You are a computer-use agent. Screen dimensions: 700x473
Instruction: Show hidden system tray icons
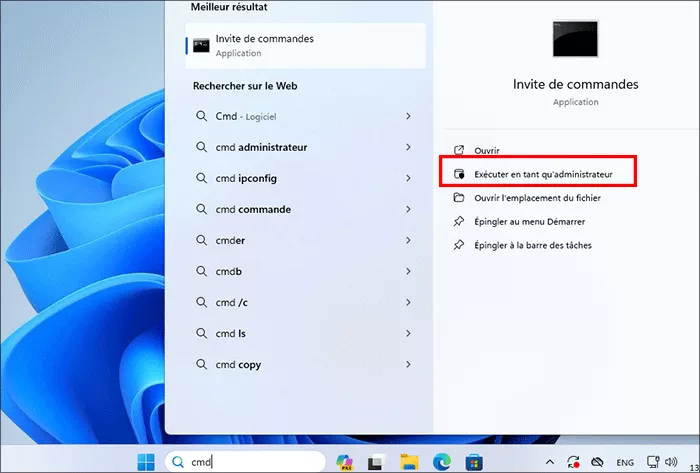click(x=550, y=462)
